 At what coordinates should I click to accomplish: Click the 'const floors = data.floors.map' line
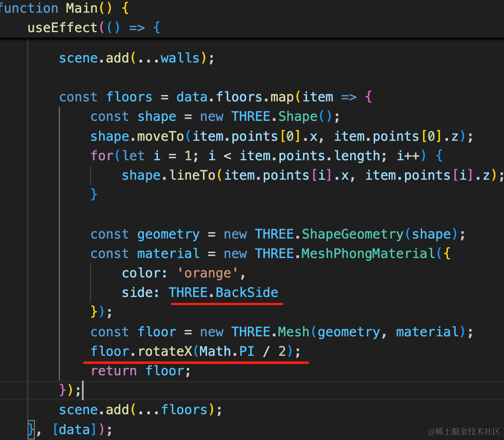215,97
